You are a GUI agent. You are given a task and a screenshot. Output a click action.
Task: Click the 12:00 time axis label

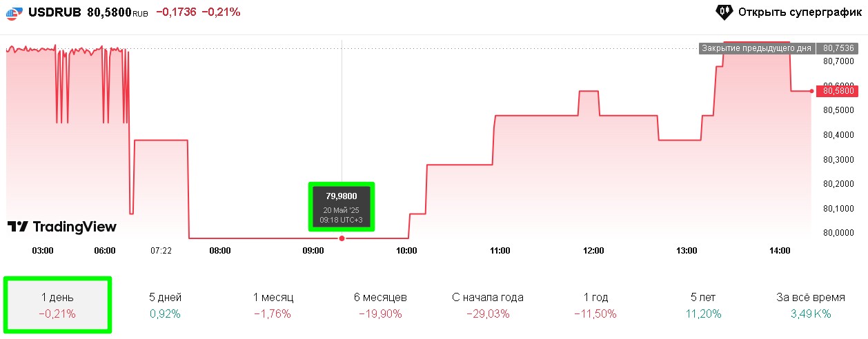coord(593,251)
